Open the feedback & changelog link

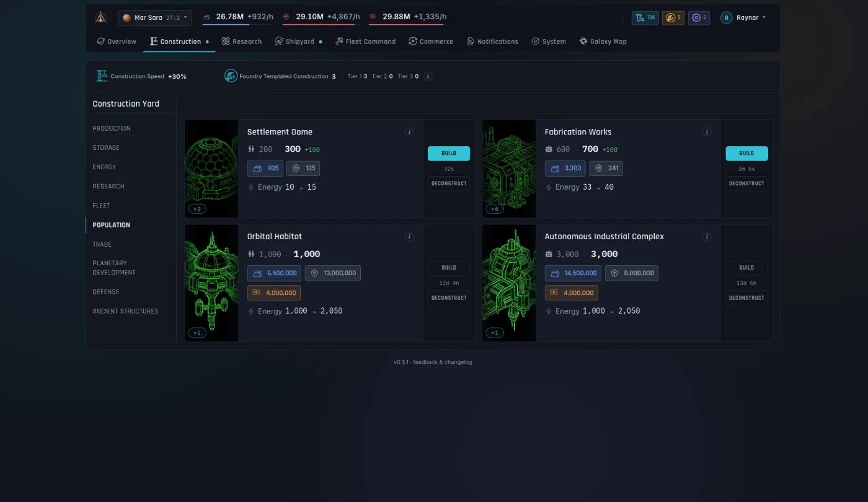click(x=443, y=362)
